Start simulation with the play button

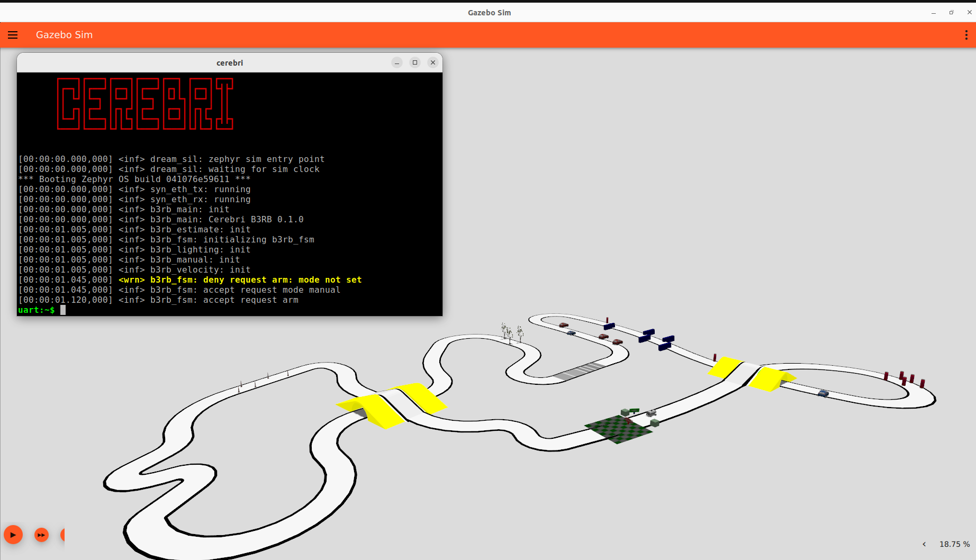point(13,535)
